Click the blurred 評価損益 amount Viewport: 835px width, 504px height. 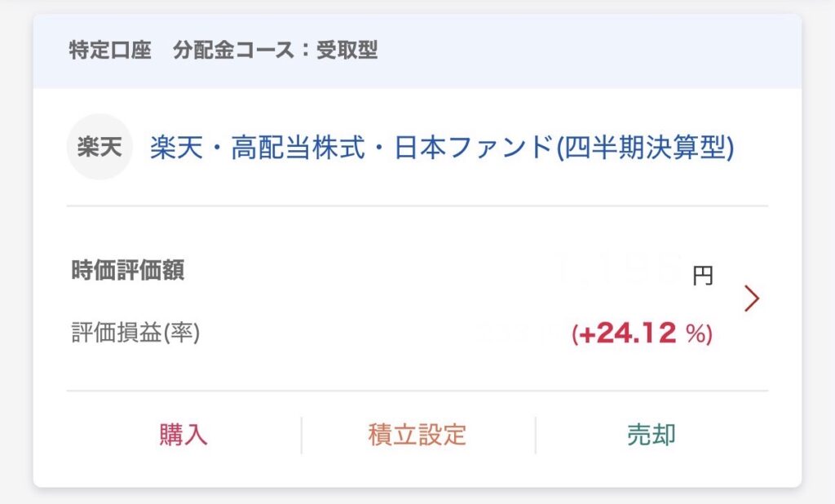pos(522,333)
